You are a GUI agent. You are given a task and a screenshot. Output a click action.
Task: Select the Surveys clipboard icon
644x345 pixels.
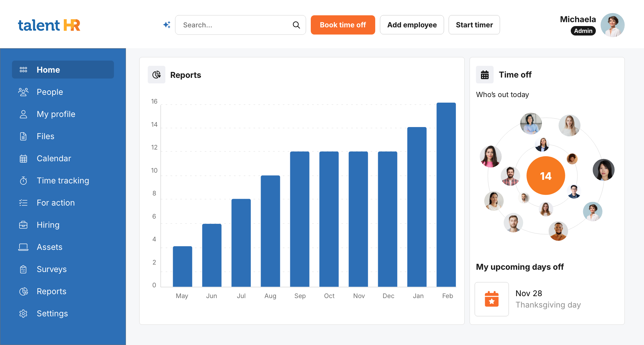point(23,269)
